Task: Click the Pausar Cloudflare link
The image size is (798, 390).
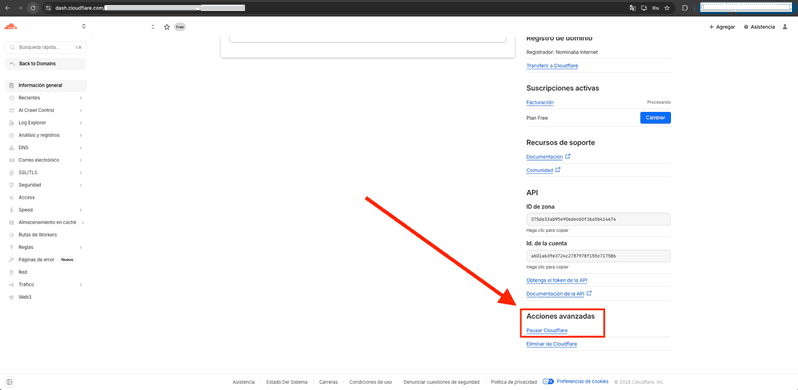Action: point(547,330)
